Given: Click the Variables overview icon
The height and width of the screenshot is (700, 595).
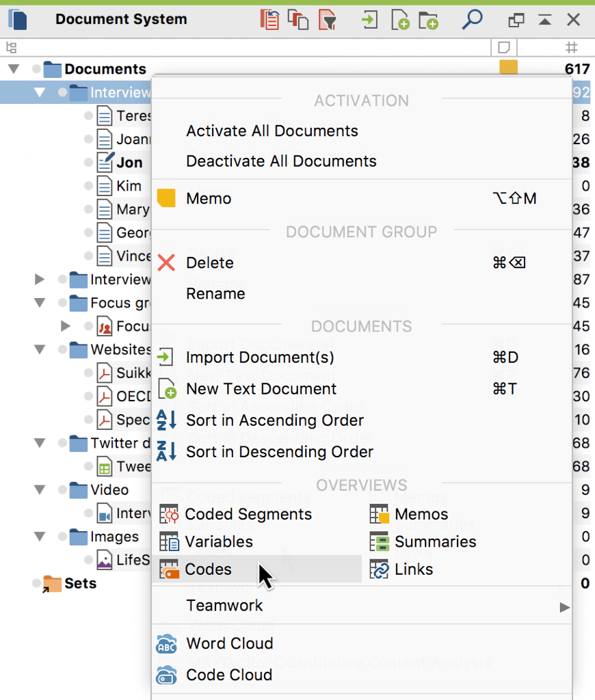Looking at the screenshot, I should coord(169,541).
